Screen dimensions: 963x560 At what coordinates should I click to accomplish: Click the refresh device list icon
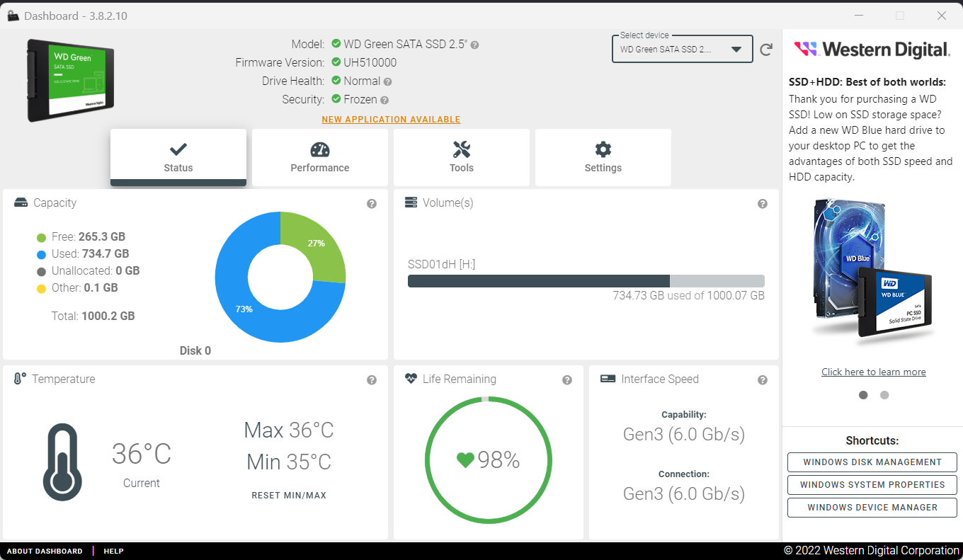click(x=766, y=50)
